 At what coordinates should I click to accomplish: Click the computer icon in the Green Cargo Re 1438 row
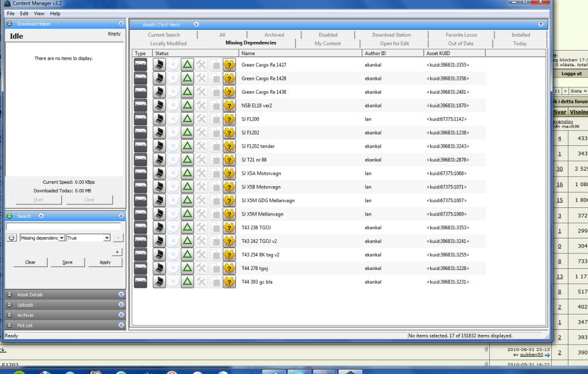tap(159, 91)
